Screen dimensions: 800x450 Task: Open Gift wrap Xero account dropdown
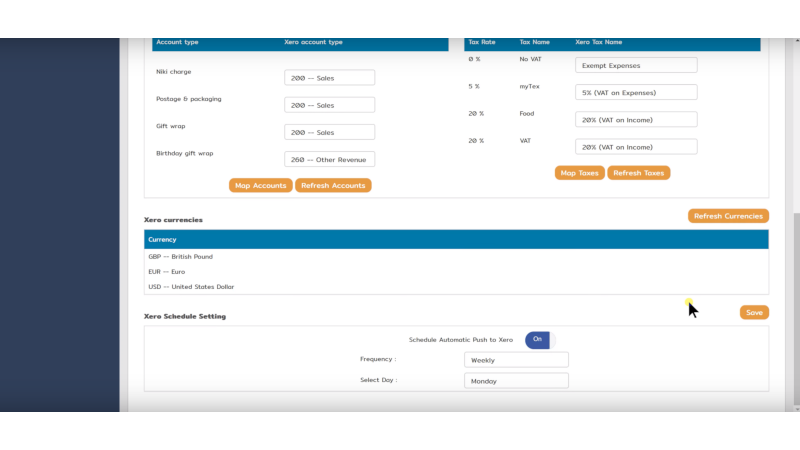pos(329,132)
